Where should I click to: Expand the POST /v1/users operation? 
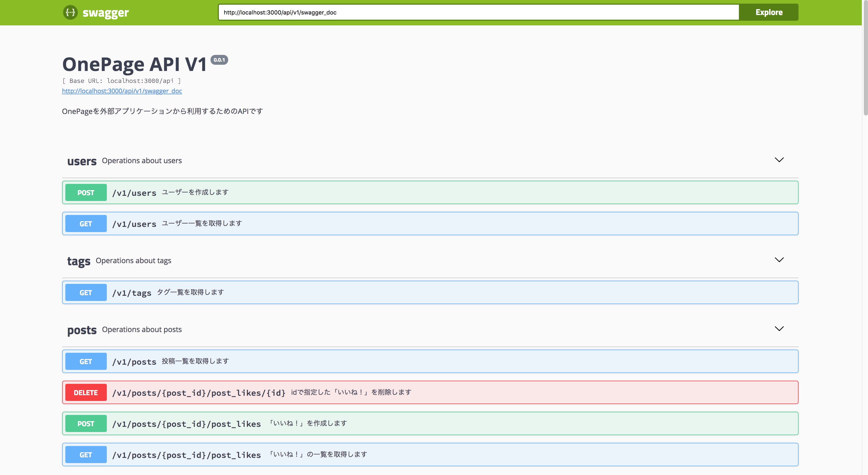coord(430,192)
